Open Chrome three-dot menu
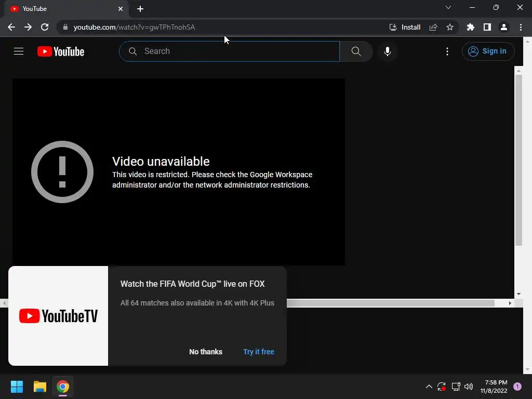Image resolution: width=532 pixels, height=399 pixels. tap(521, 27)
